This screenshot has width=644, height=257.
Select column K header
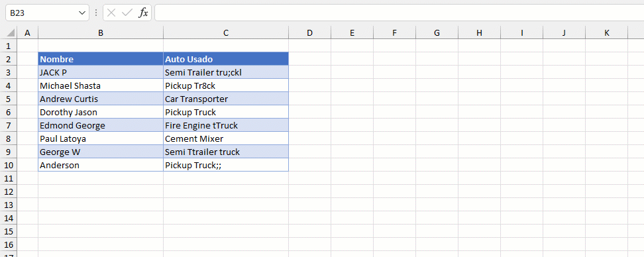point(607,33)
